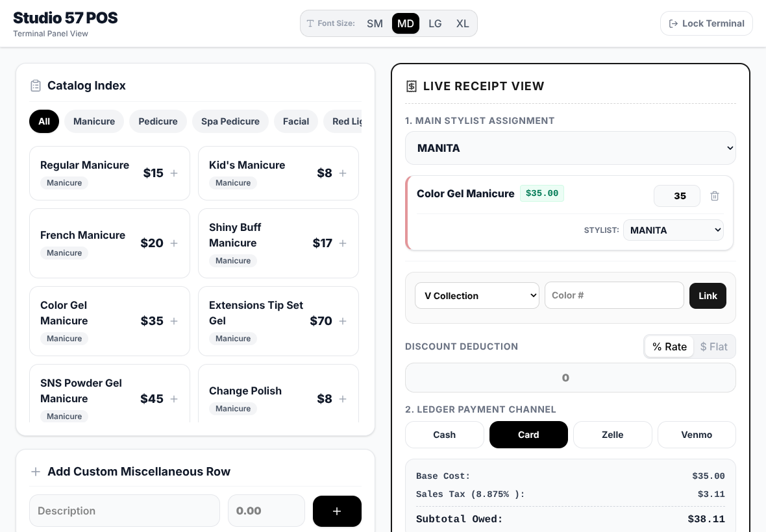This screenshot has height=532, width=766.
Task: Open the main stylist MANITA dropdown
Action: click(571, 148)
